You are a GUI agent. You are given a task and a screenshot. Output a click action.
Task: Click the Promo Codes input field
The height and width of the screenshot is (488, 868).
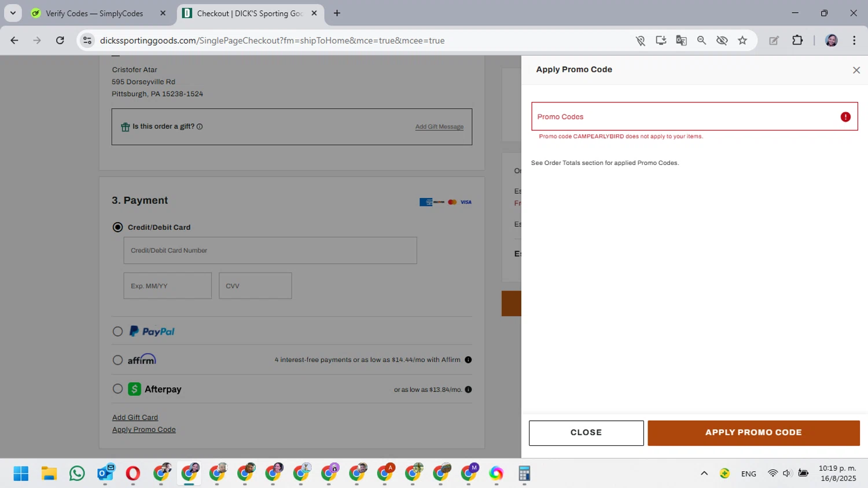pos(694,116)
